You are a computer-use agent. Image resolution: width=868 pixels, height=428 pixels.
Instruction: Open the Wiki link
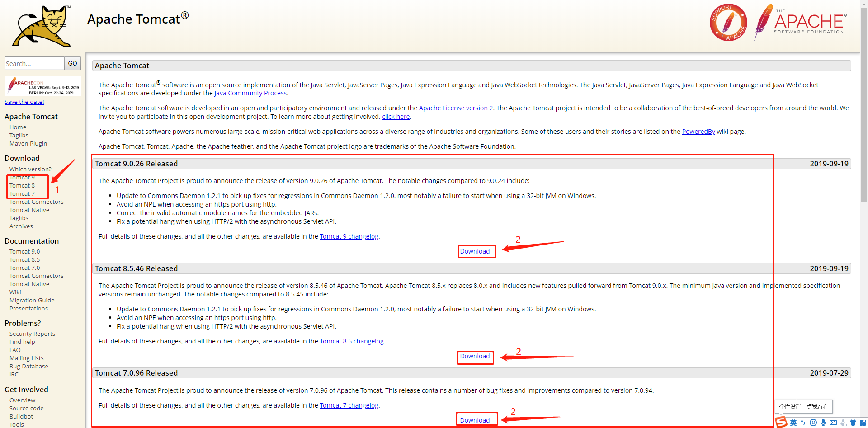coord(15,292)
